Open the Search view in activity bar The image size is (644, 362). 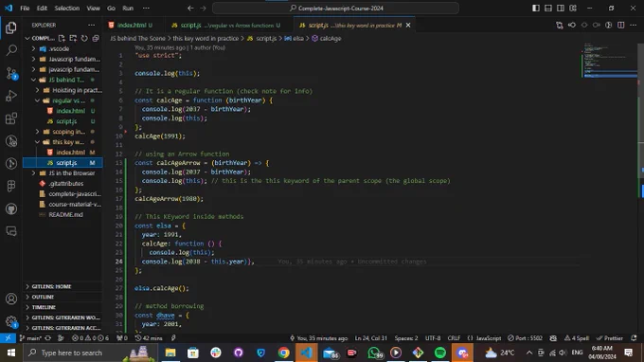click(11, 50)
